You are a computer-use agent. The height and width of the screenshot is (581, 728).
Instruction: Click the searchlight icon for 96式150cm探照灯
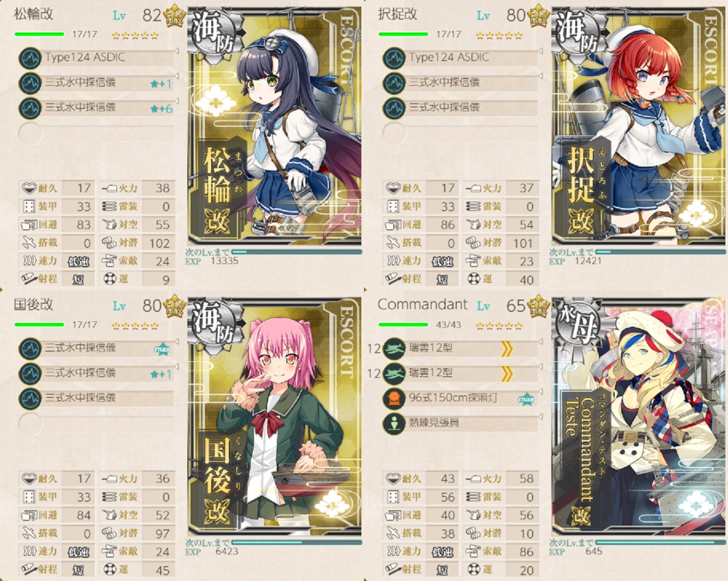pos(394,399)
